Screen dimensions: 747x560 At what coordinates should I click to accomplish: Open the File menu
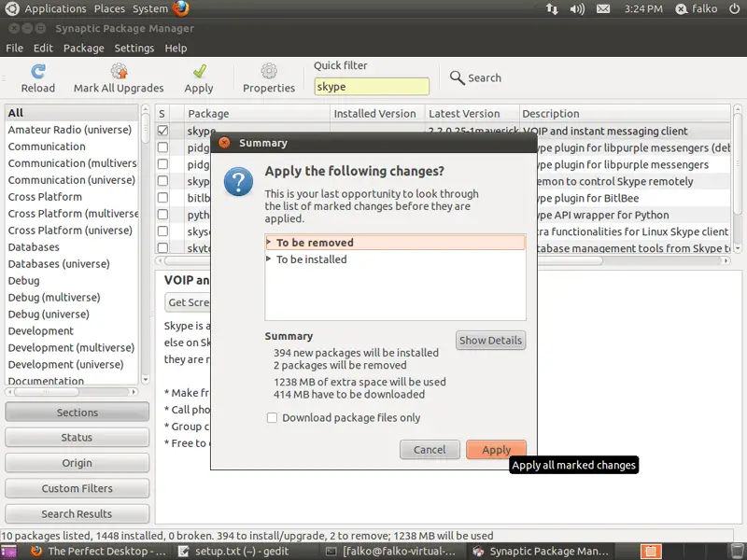[14, 49]
